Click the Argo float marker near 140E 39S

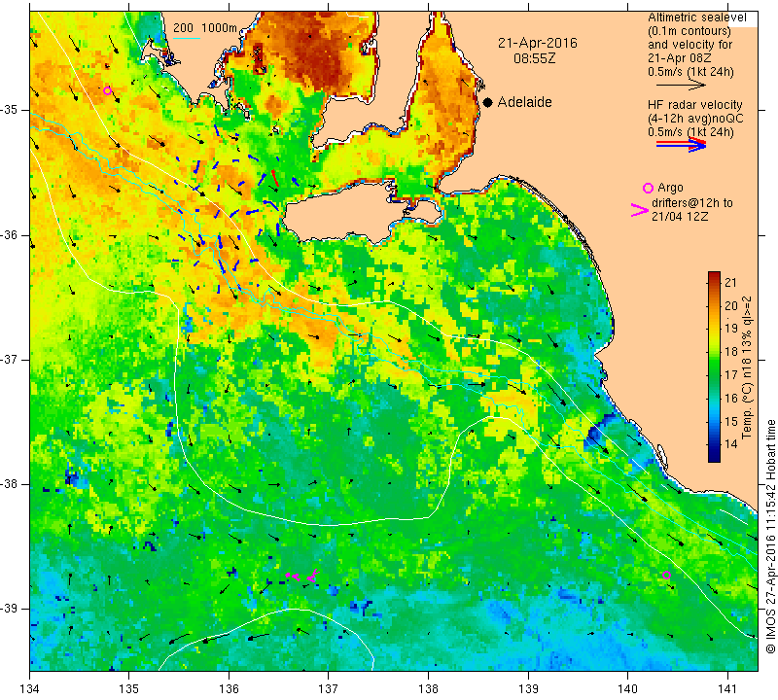[x=666, y=575]
